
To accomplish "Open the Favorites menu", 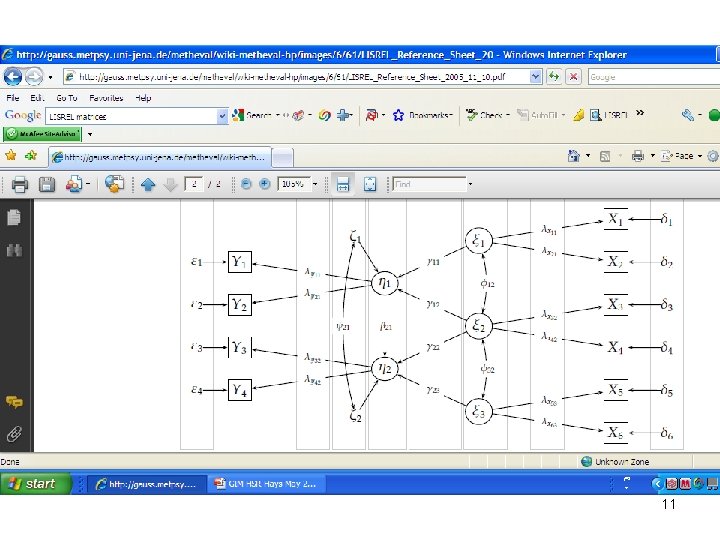I will (x=106, y=98).
